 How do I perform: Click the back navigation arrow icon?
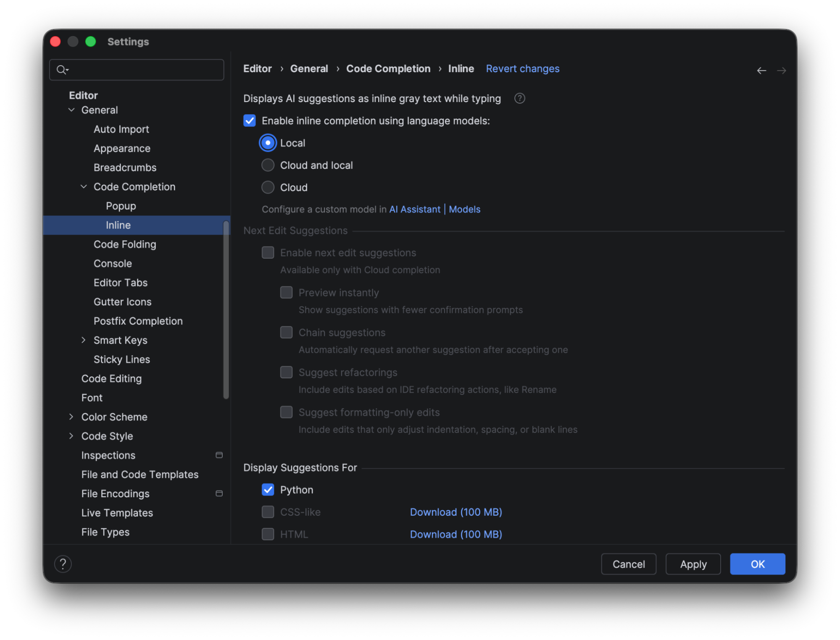[761, 71]
